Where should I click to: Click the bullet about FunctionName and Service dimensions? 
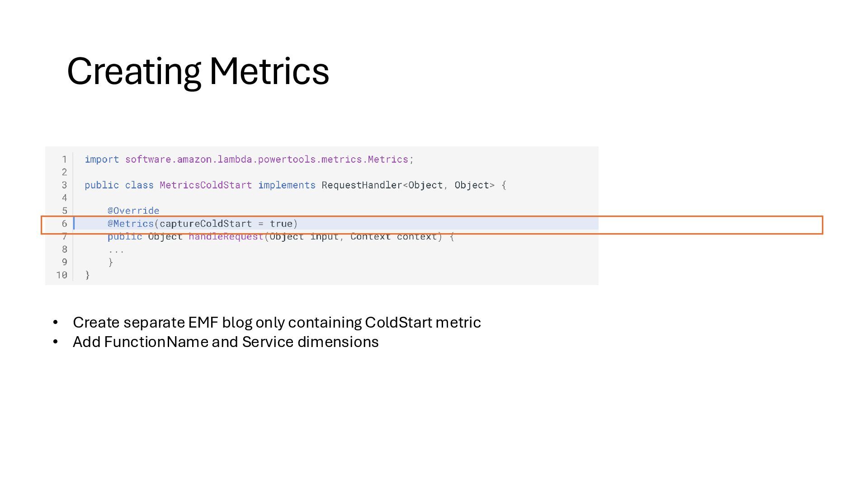click(x=226, y=342)
